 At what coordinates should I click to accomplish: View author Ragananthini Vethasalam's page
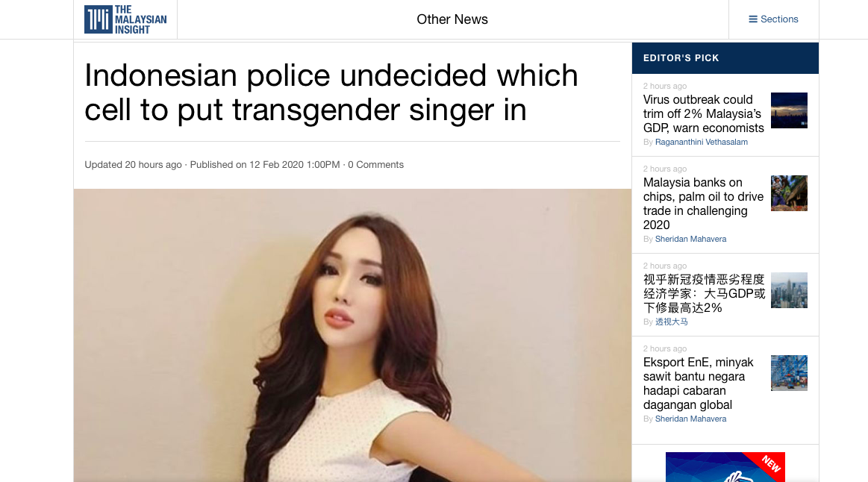point(702,143)
